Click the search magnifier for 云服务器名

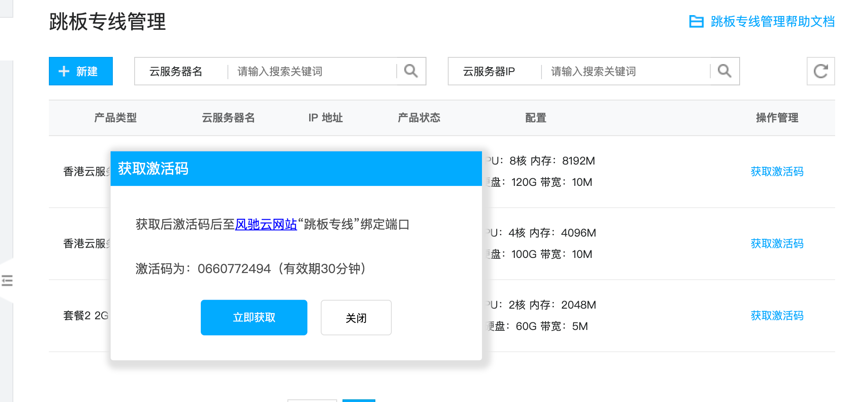coord(411,71)
